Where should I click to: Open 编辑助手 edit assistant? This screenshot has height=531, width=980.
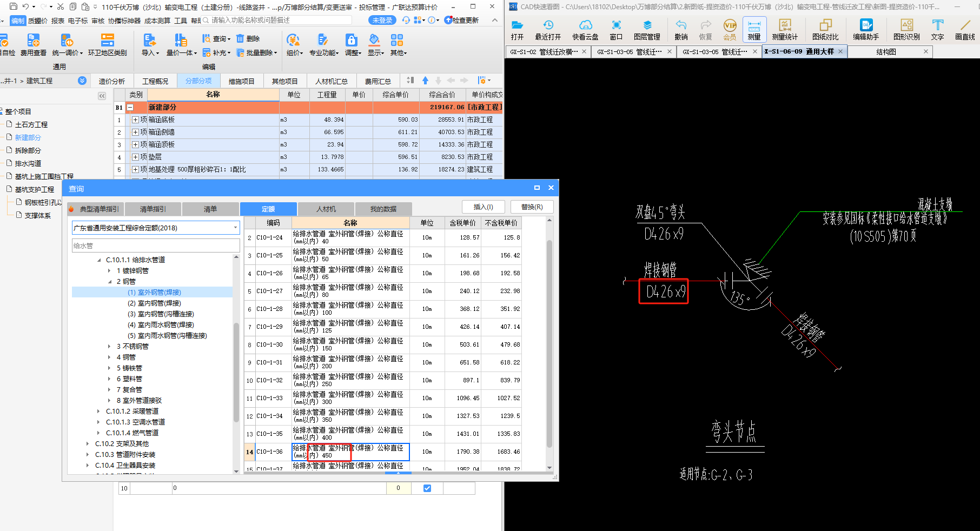pyautogui.click(x=866, y=30)
